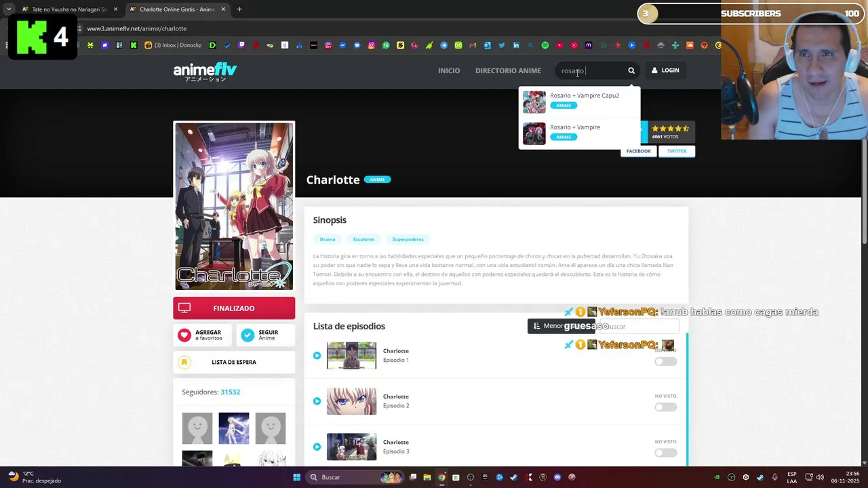The height and width of the screenshot is (488, 868).
Task: Toggle No Visto switch for Episodio 1
Action: tap(665, 361)
